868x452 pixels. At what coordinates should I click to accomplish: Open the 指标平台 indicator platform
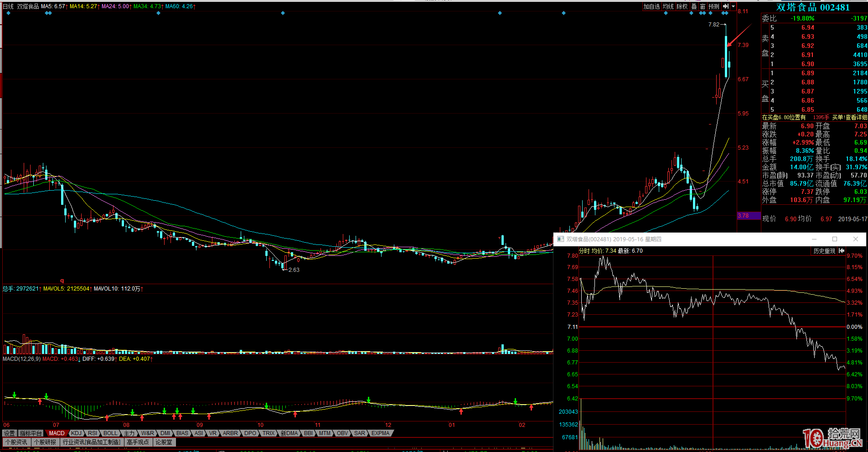point(31,433)
